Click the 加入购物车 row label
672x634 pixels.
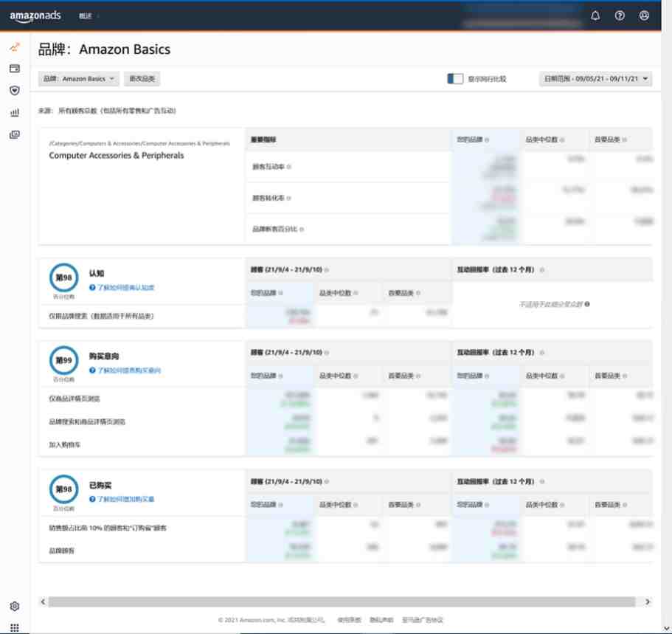pyautogui.click(x=65, y=445)
